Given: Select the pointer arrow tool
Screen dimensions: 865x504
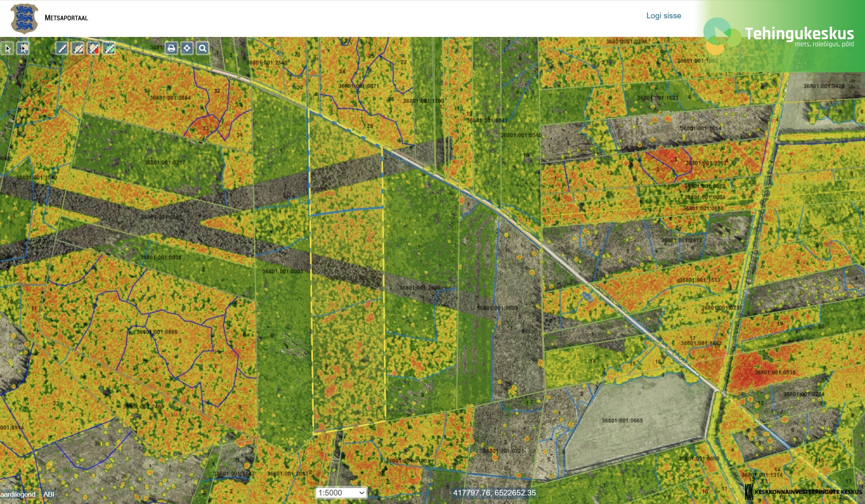Looking at the screenshot, I should coord(8,49).
